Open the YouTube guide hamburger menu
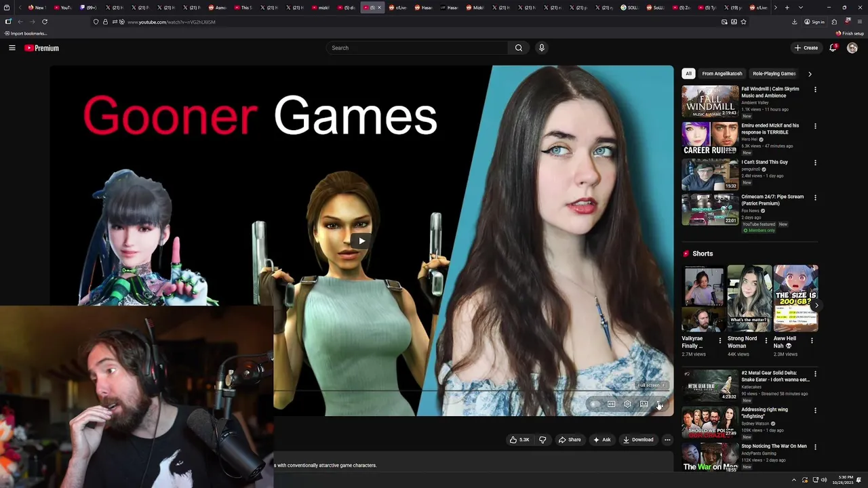The image size is (868, 488). [x=12, y=48]
